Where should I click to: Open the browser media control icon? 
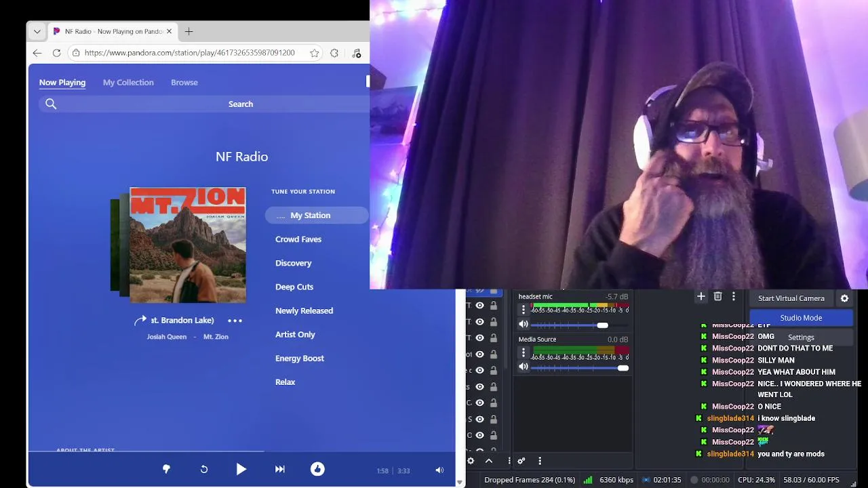tap(357, 53)
